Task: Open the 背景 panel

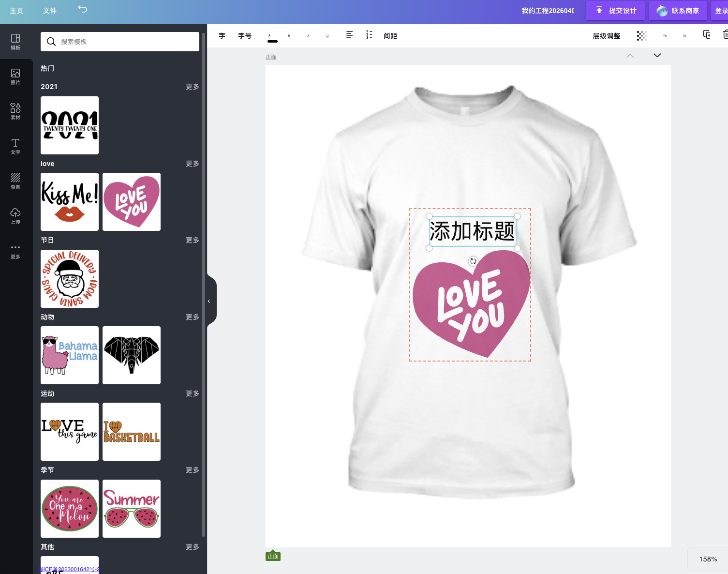Action: 15,181
